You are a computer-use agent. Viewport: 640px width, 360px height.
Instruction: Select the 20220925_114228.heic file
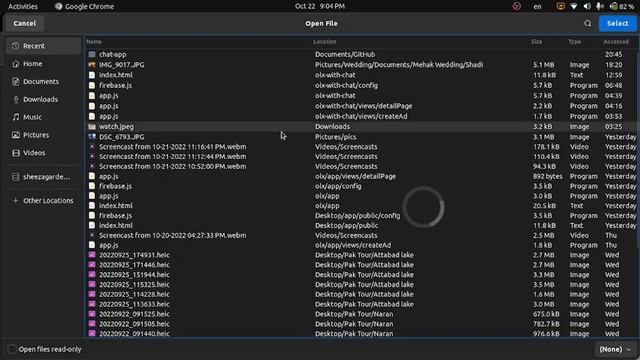click(361, 294)
